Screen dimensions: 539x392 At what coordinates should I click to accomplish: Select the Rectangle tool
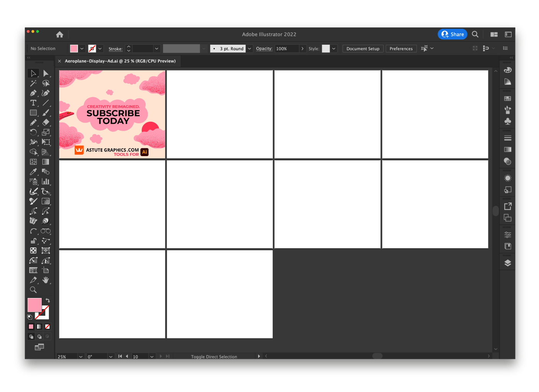pyautogui.click(x=33, y=113)
